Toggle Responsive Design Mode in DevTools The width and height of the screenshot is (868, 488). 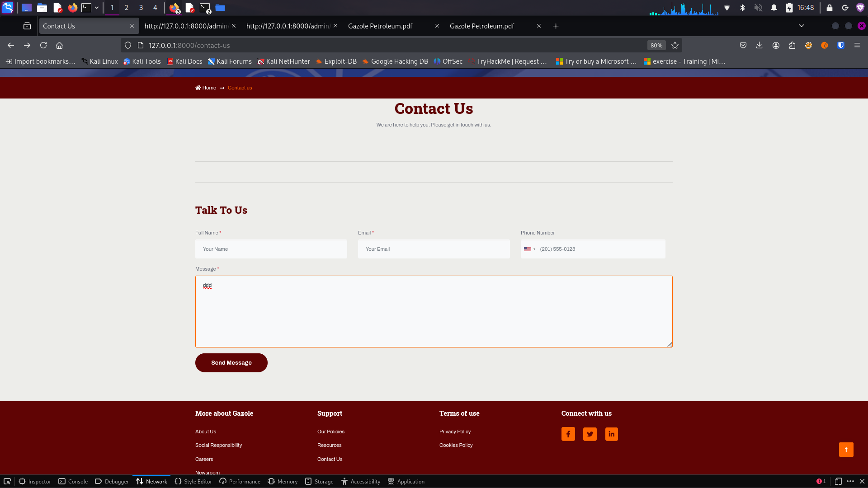pyautogui.click(x=839, y=481)
